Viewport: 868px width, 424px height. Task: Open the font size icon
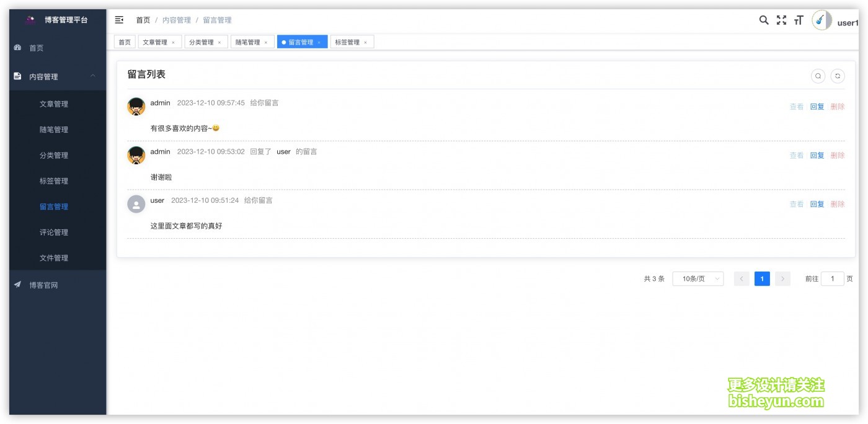click(799, 20)
